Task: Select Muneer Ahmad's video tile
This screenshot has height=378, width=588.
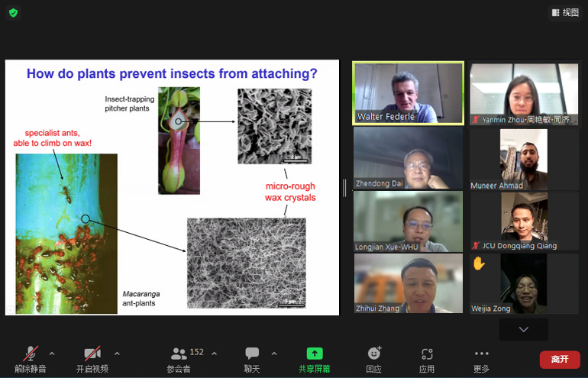Action: tap(524, 159)
